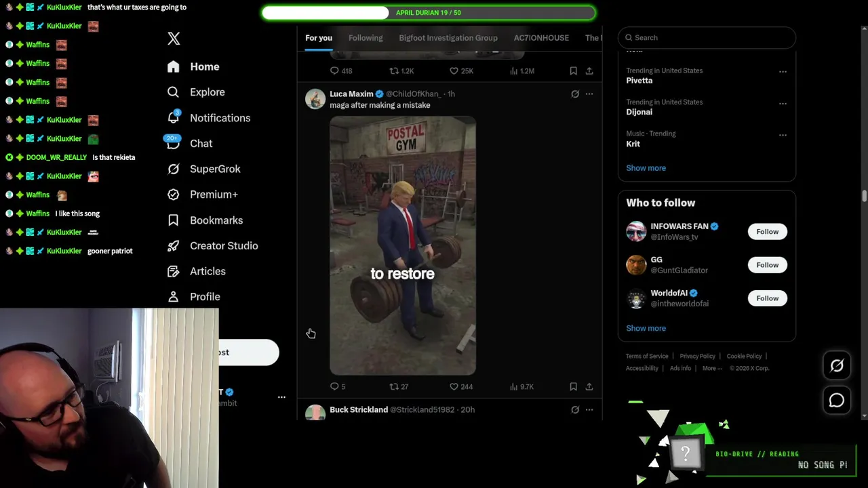Open more options on Buck Strickland's post

click(589, 409)
